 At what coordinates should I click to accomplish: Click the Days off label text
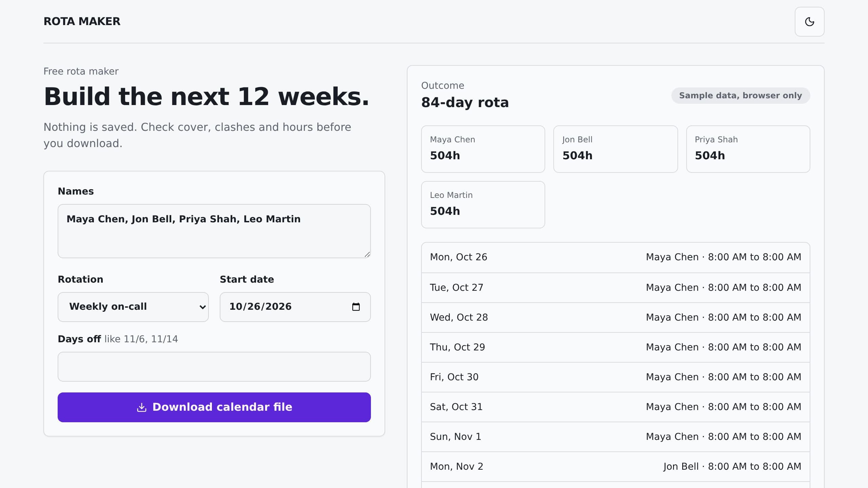(x=79, y=339)
